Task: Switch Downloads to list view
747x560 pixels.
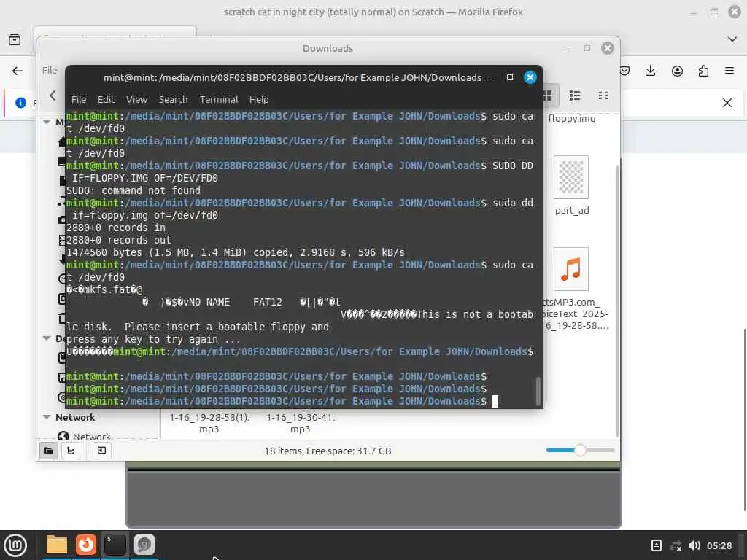Action: click(x=575, y=96)
